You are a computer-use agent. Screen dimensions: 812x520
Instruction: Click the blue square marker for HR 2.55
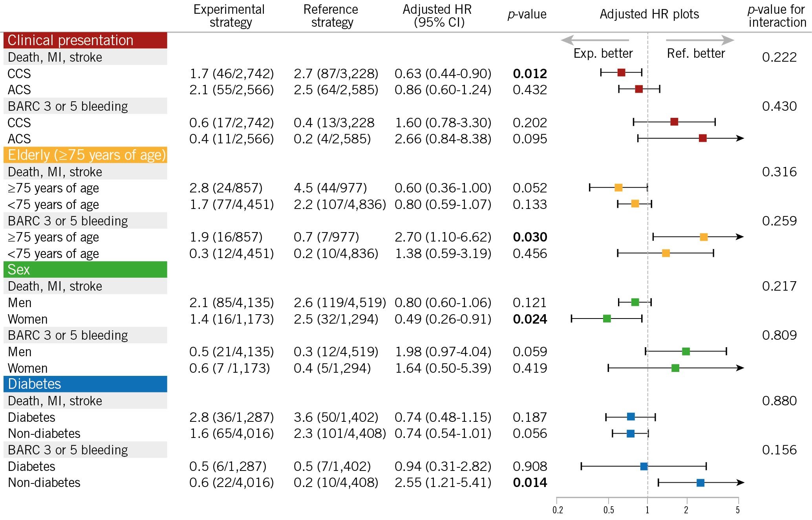pos(700,483)
